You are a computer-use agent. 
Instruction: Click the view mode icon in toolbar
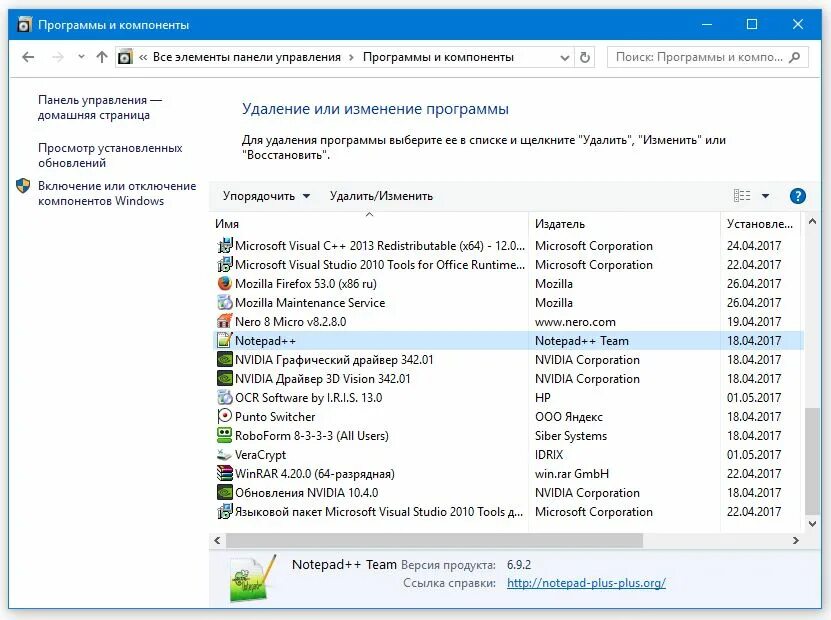pos(742,196)
